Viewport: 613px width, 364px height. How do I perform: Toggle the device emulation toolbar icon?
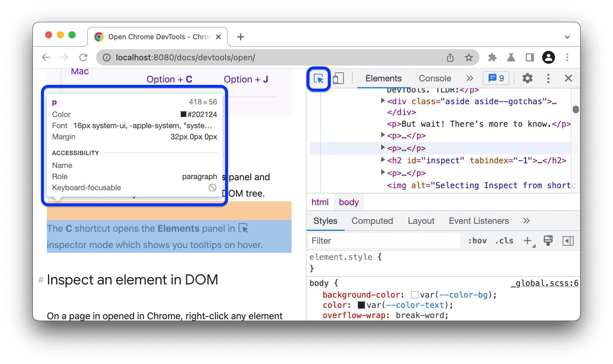point(338,78)
